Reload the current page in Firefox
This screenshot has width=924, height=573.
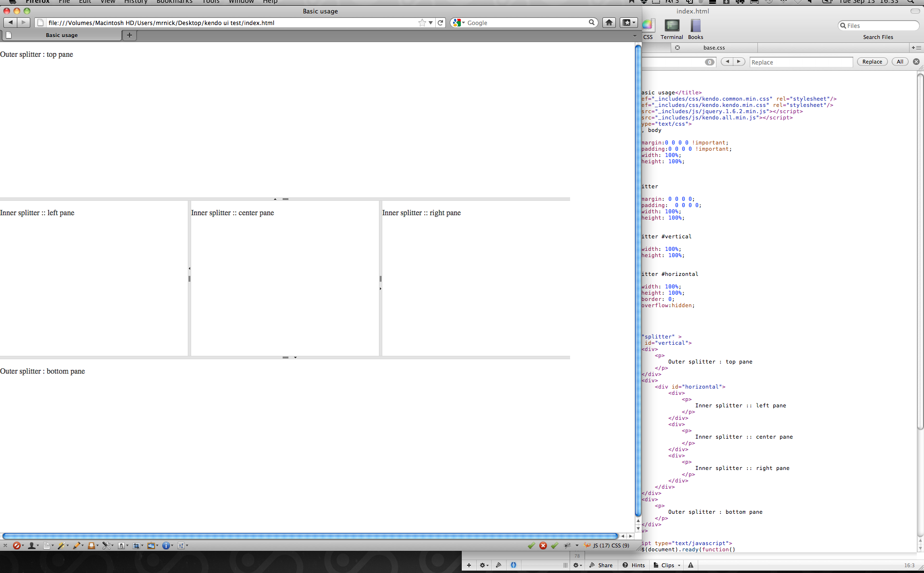click(441, 23)
